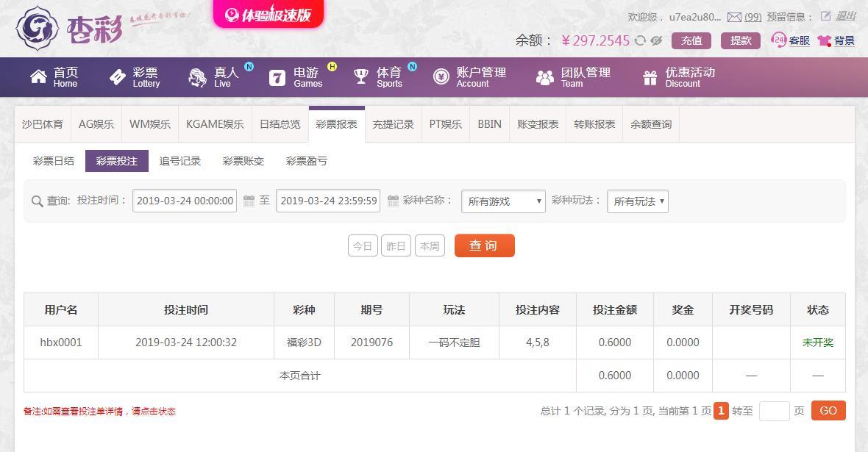
Task: Select username cell hbx0001
Action: (61, 342)
